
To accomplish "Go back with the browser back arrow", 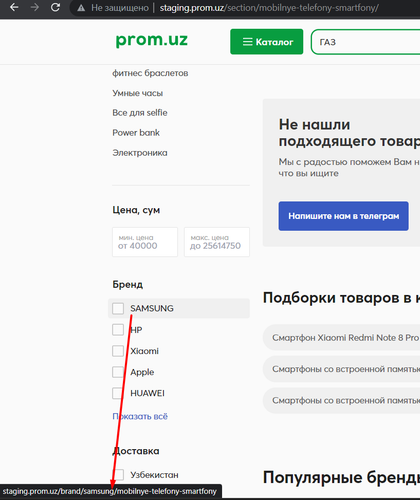I will click(14, 7).
